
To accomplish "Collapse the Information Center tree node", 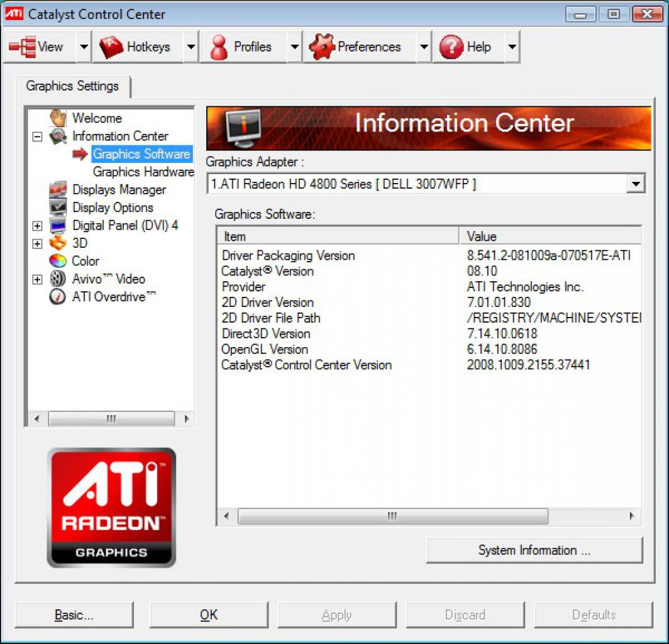I will (38, 136).
